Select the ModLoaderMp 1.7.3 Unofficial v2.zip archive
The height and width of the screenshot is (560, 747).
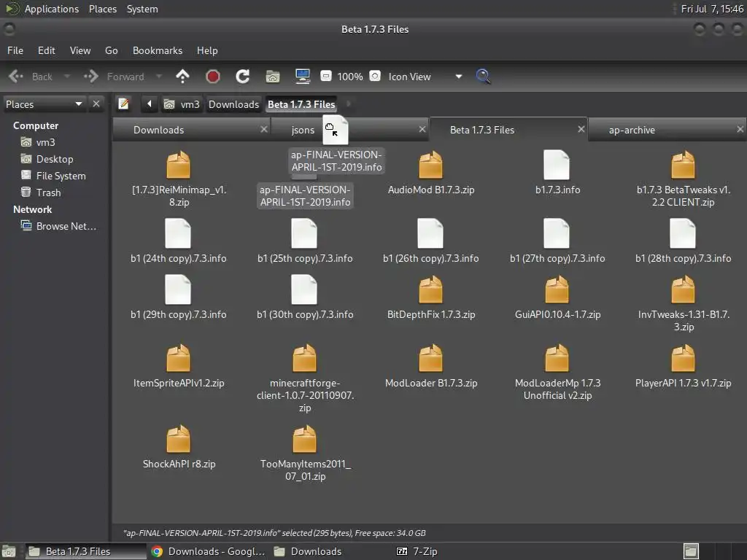pyautogui.click(x=557, y=373)
